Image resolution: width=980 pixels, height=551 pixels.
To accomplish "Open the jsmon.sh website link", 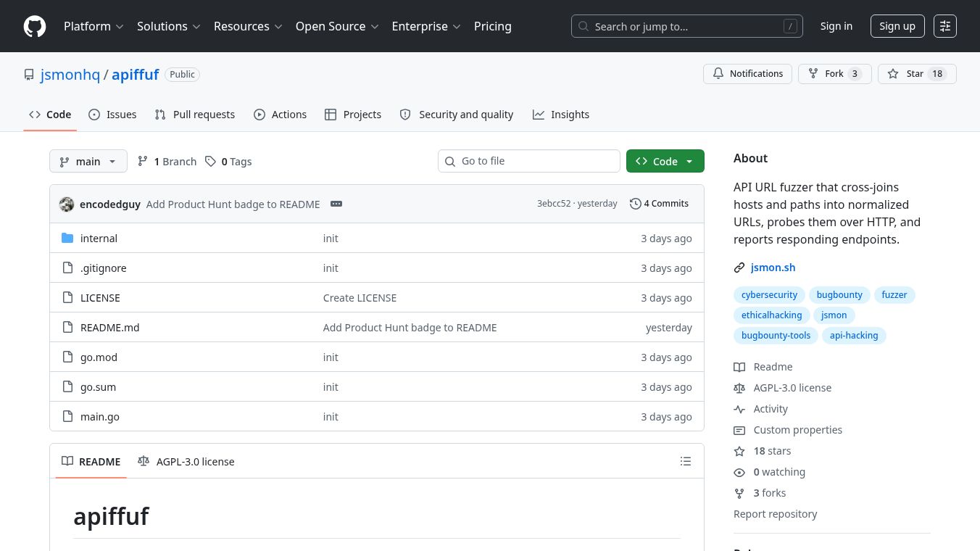I will tap(773, 268).
